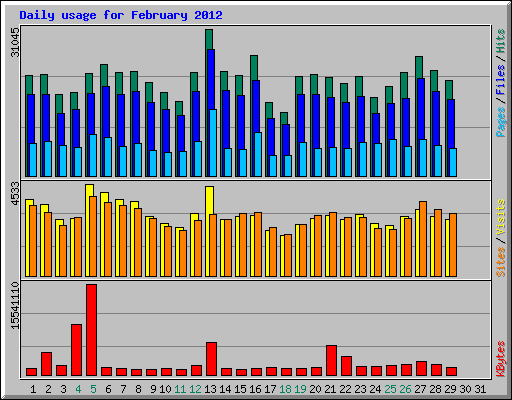This screenshot has height=400, width=512.
Task: Click green weekend day 26 label
Action: [x=405, y=389]
